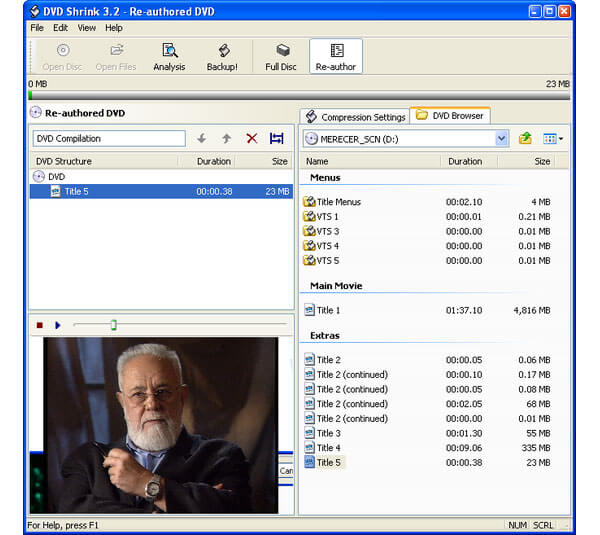Open the File menu
Viewport: 600px width, 535px height.
[x=37, y=28]
